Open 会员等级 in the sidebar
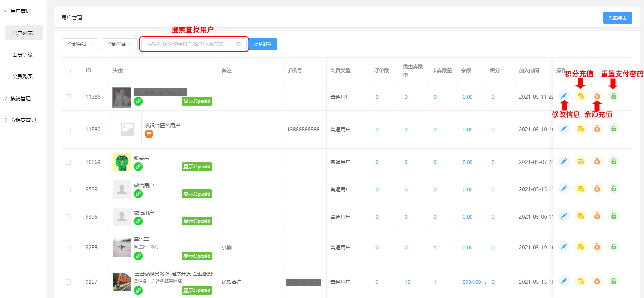Image resolution: width=644 pixels, height=298 pixels. 22,55
